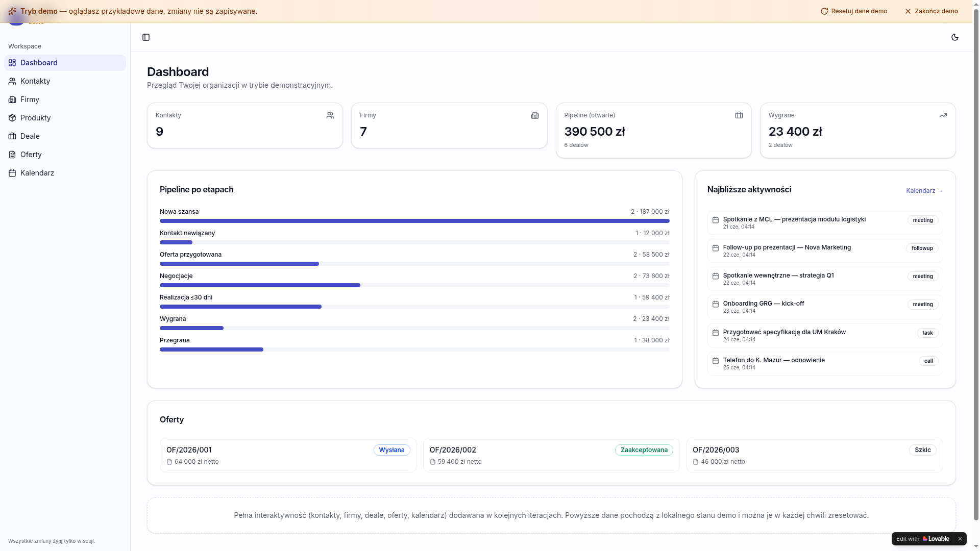Viewport: 980px width, 551px height.
Task: Click meeting tag on Onboarding GRG
Action: point(923,305)
